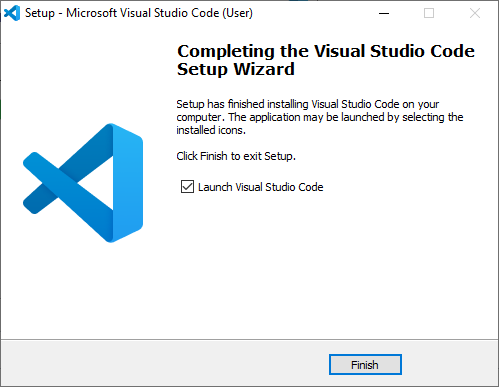The width and height of the screenshot is (499, 387).
Task: Click the large Visual Studio Code logo
Action: coord(83,183)
